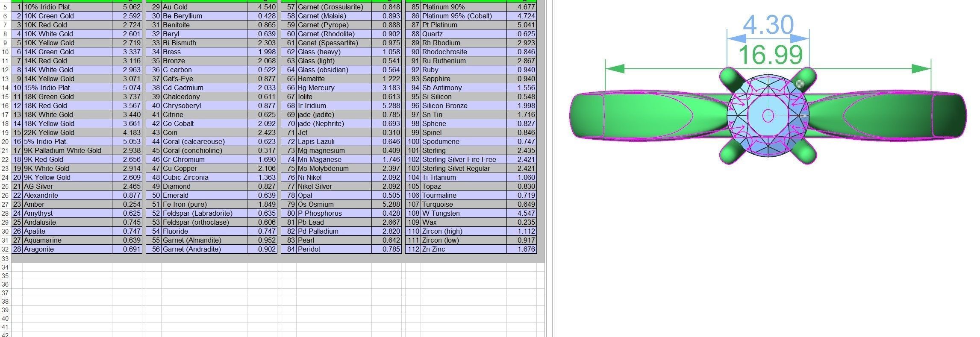Viewport: 980px width, 337px height.
Task: Select the round gemstone in ring model
Action: coord(768,115)
